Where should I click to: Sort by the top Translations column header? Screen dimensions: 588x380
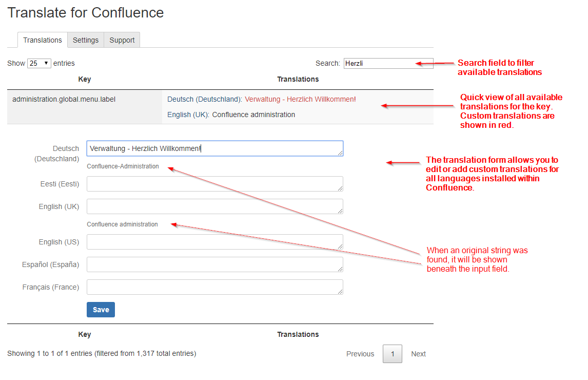pos(298,79)
